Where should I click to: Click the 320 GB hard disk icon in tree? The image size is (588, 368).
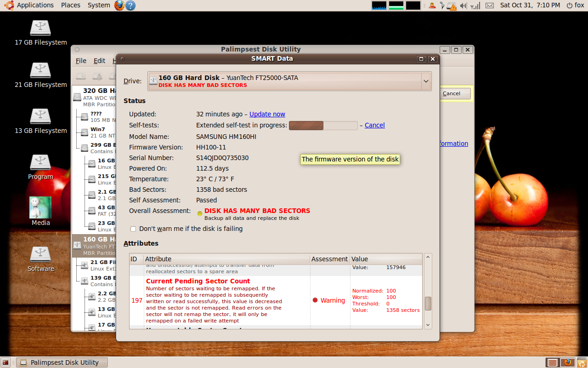(76, 97)
